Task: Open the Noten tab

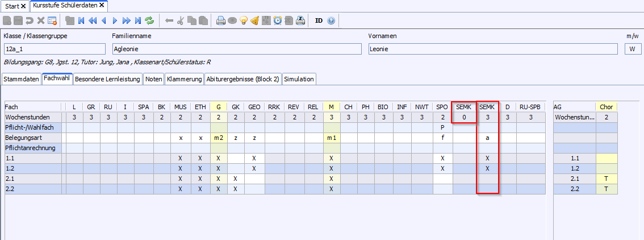Action: coord(153,79)
